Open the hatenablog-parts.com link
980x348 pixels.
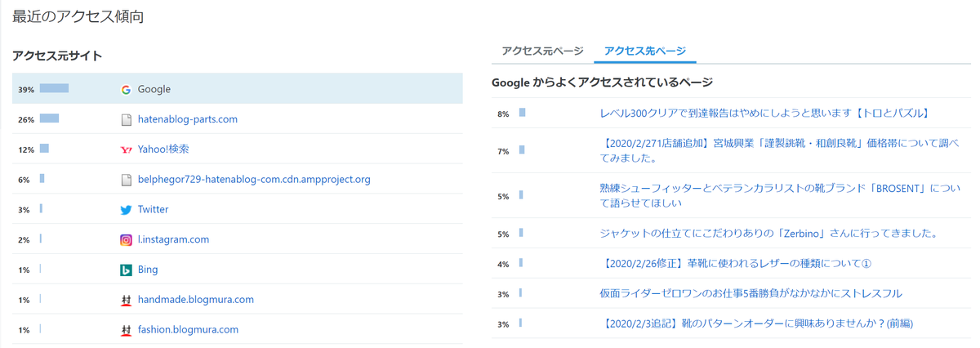coord(188,119)
